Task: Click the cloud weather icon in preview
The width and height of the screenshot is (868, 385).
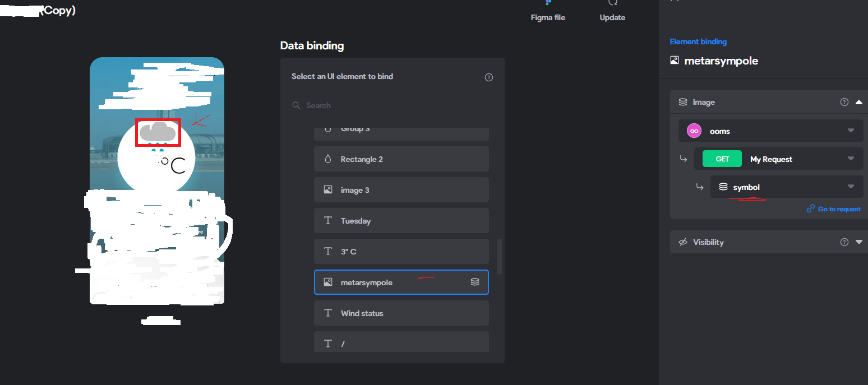Action: [x=158, y=132]
